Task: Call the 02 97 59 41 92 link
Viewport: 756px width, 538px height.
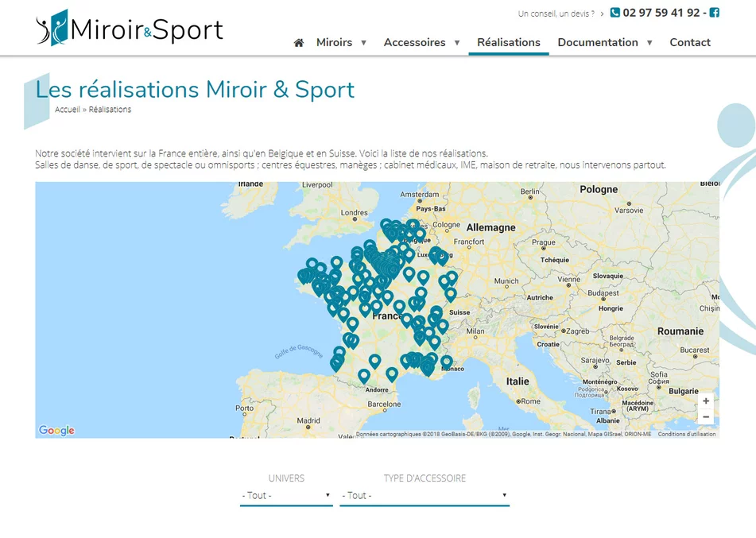Action: pos(661,13)
